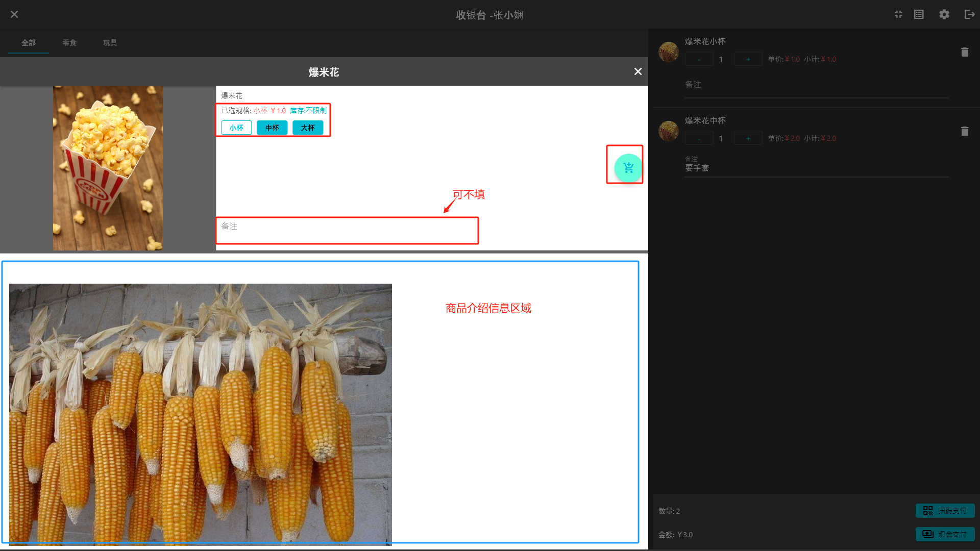Click the popcorn product image
The height and width of the screenshot is (551, 980).
pos(108,168)
